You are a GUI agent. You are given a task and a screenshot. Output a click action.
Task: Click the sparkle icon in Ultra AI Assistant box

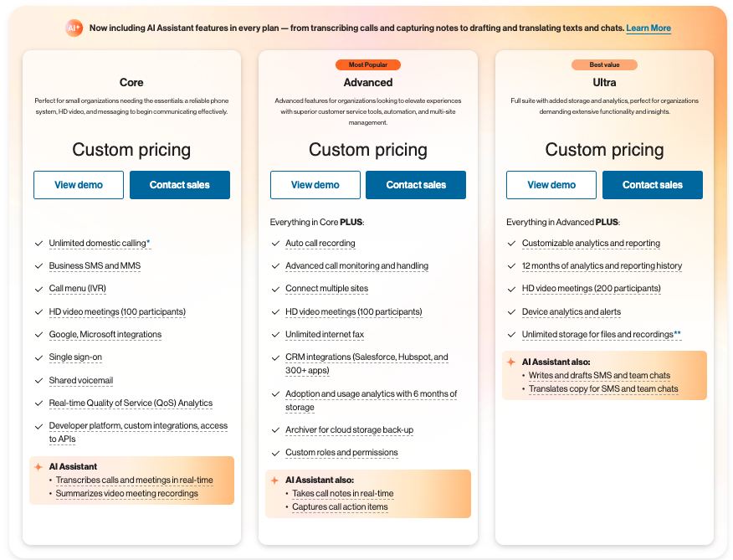click(x=511, y=362)
